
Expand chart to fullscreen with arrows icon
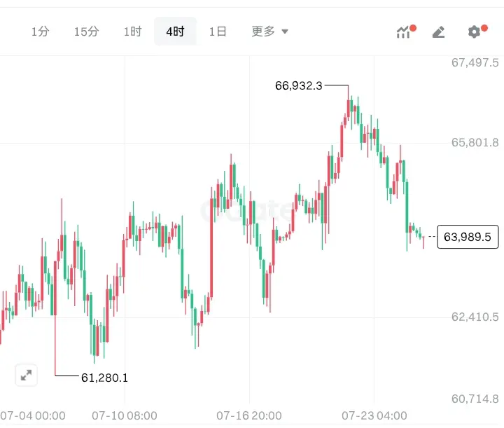tap(27, 375)
